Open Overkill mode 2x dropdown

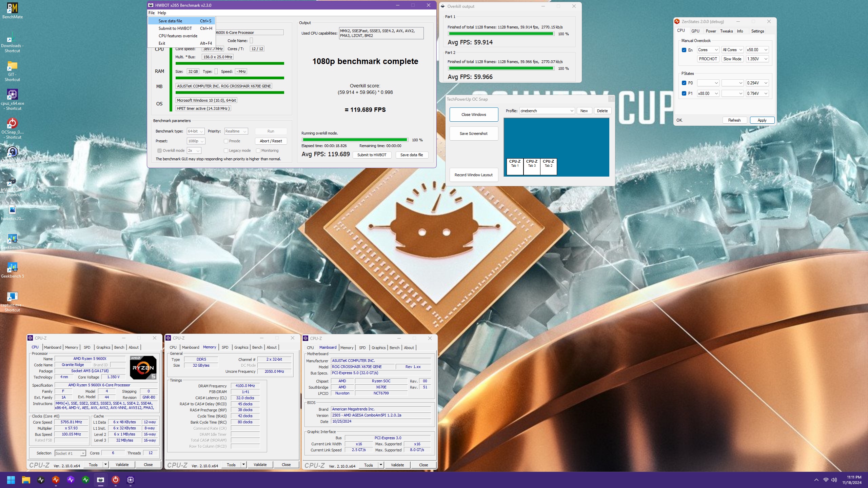coord(194,150)
